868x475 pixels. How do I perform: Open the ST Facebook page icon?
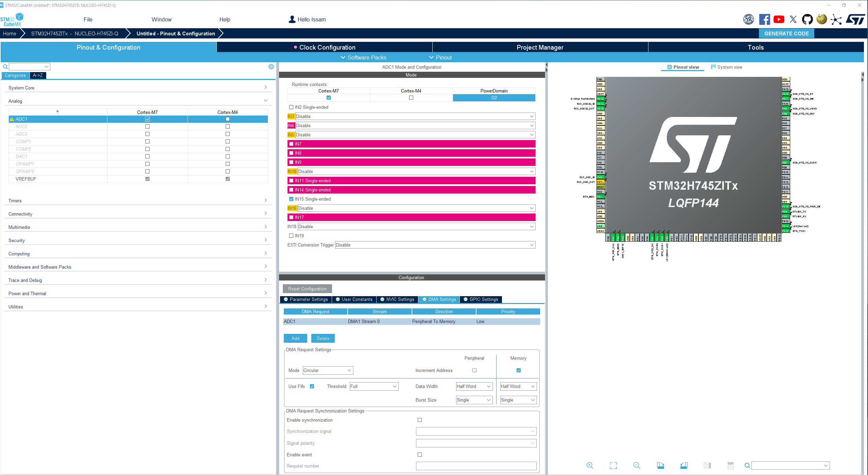(x=764, y=19)
